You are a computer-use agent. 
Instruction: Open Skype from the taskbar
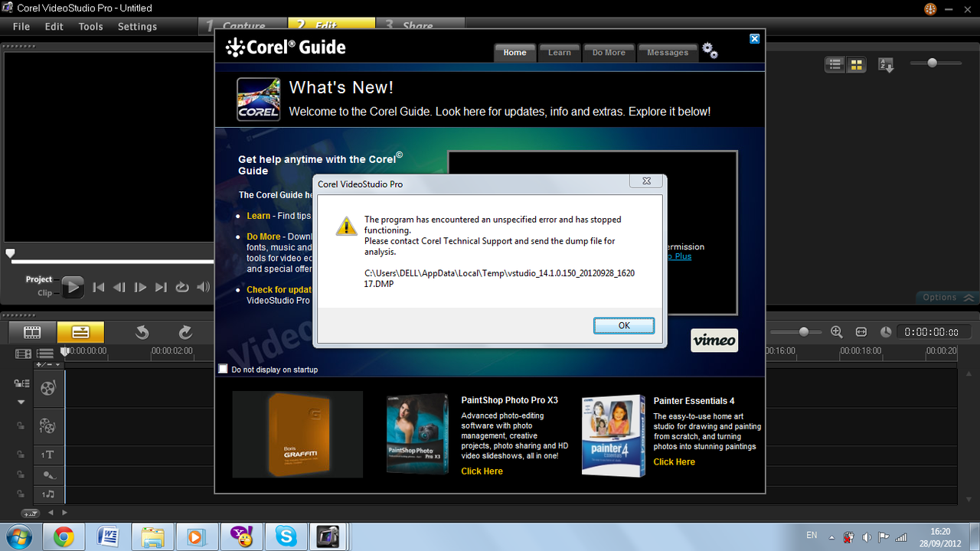[x=287, y=537]
